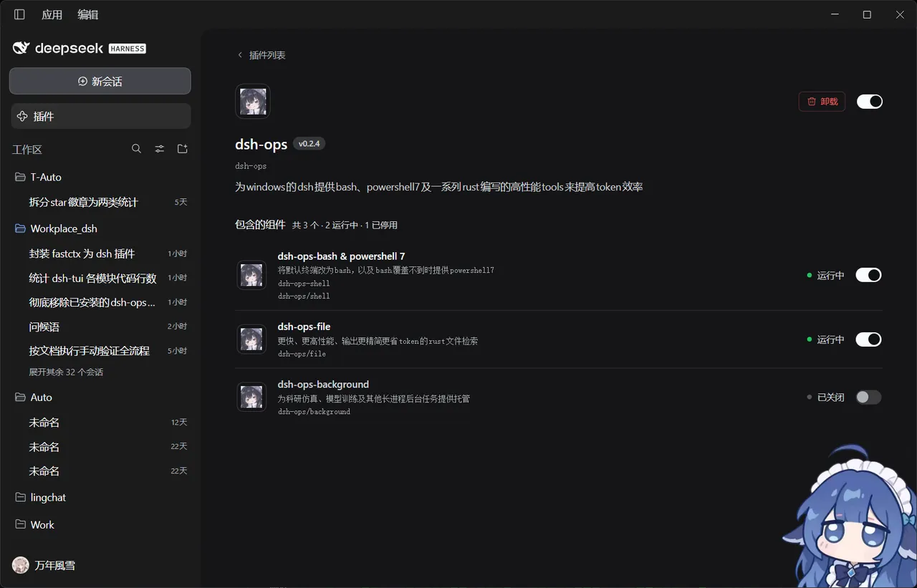Show more with 展开其余 32 个会话
The height and width of the screenshot is (588, 917).
tap(66, 372)
